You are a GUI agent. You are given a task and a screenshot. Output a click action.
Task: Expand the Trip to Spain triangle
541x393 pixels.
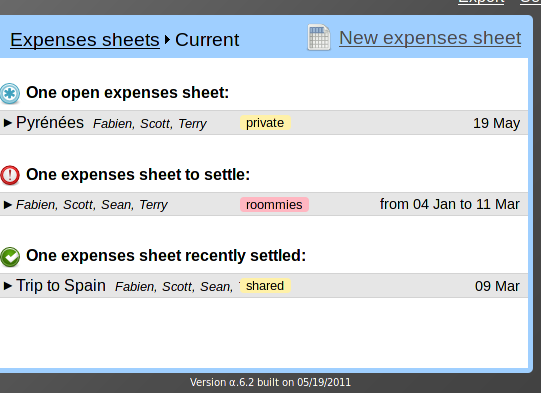pos(8,286)
